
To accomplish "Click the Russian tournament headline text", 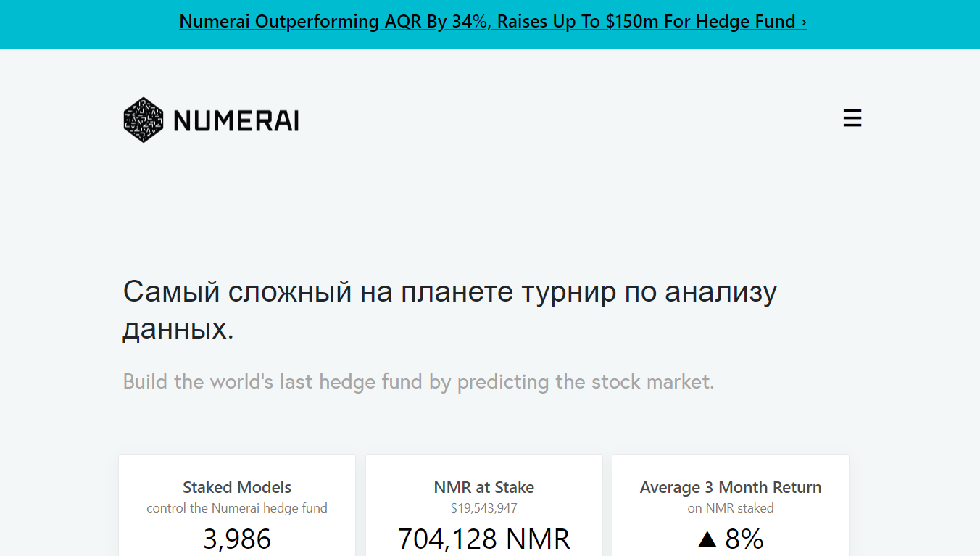I will click(x=449, y=291).
